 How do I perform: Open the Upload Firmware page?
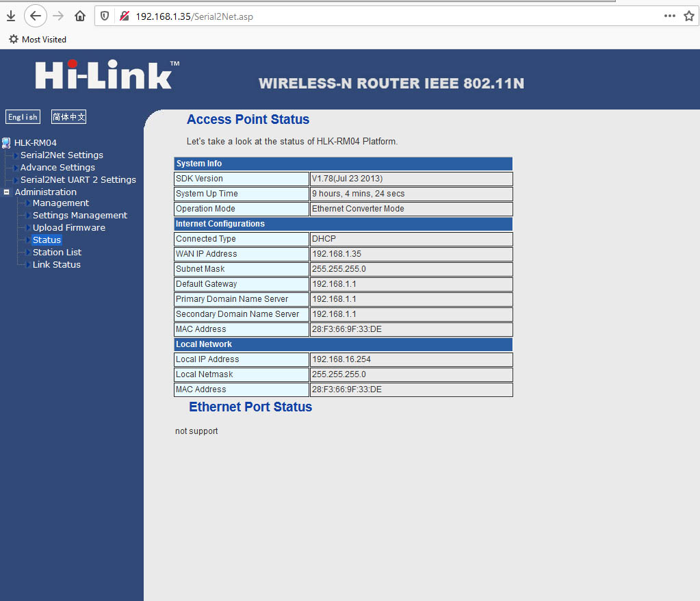coord(68,228)
